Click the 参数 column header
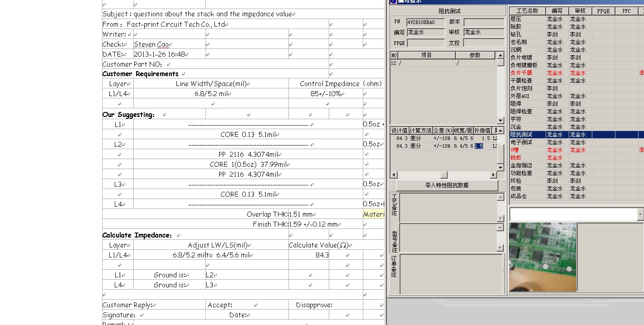 coord(475,55)
